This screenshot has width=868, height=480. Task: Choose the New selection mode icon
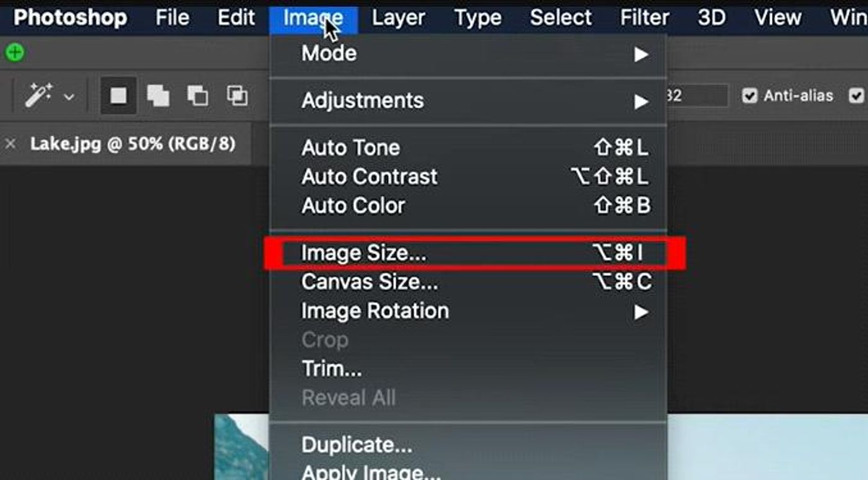pyautogui.click(x=118, y=96)
